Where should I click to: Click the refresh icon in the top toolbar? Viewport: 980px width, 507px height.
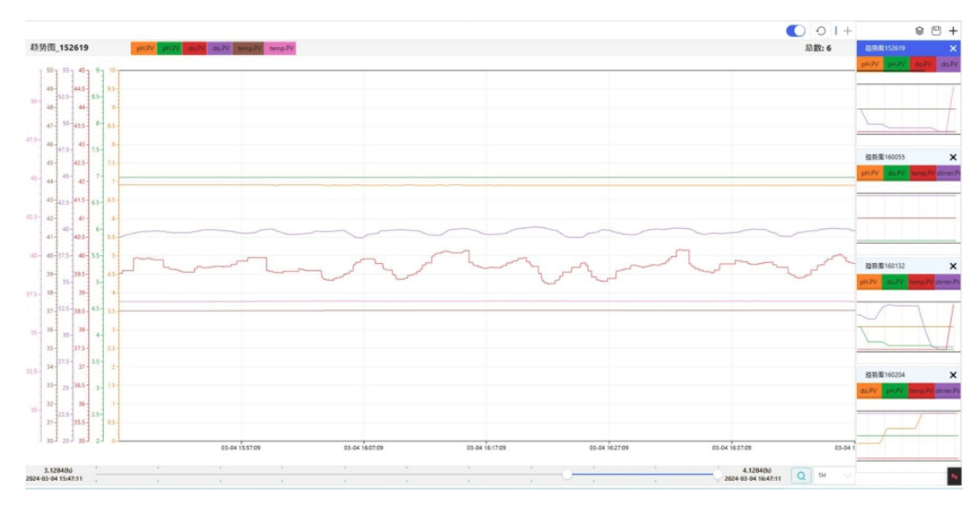coord(820,31)
